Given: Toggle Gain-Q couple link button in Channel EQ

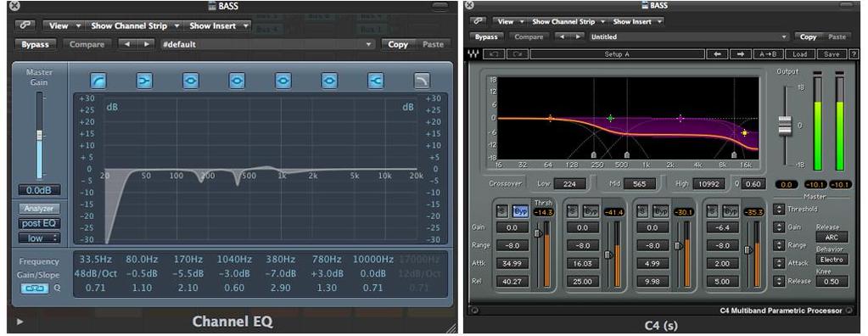Looking at the screenshot, I should (x=34, y=288).
